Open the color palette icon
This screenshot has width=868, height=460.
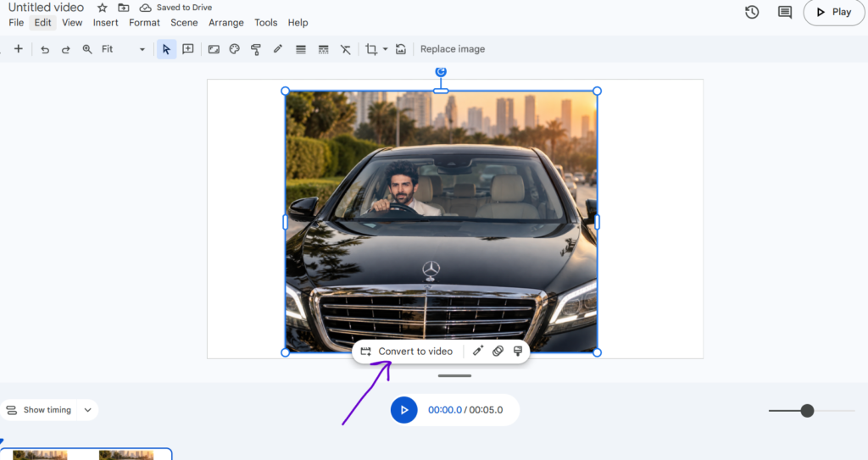235,49
